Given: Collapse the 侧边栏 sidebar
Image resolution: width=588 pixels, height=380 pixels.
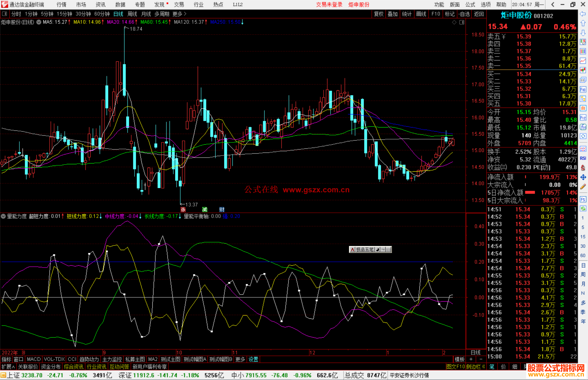Looking at the screenshot, I should pos(476,367).
